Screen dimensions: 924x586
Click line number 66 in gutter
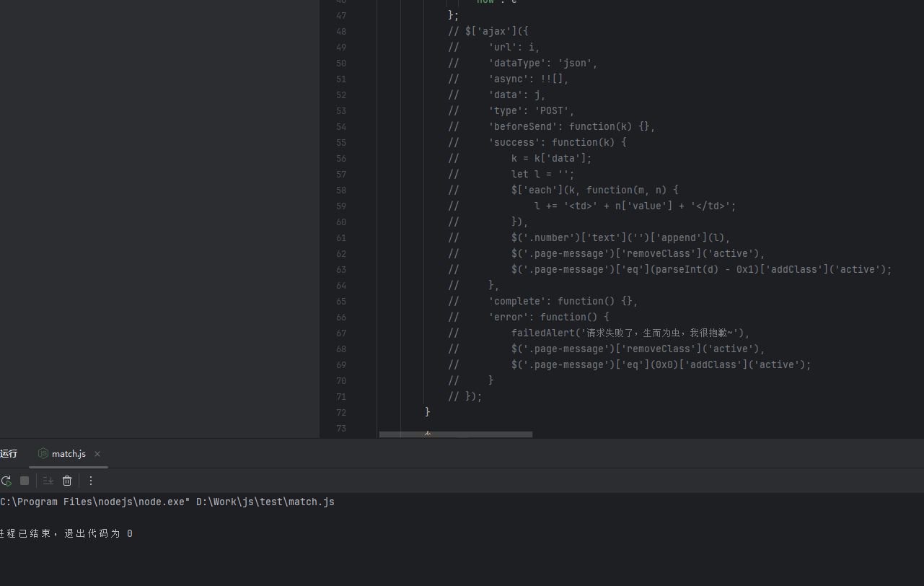pos(341,318)
